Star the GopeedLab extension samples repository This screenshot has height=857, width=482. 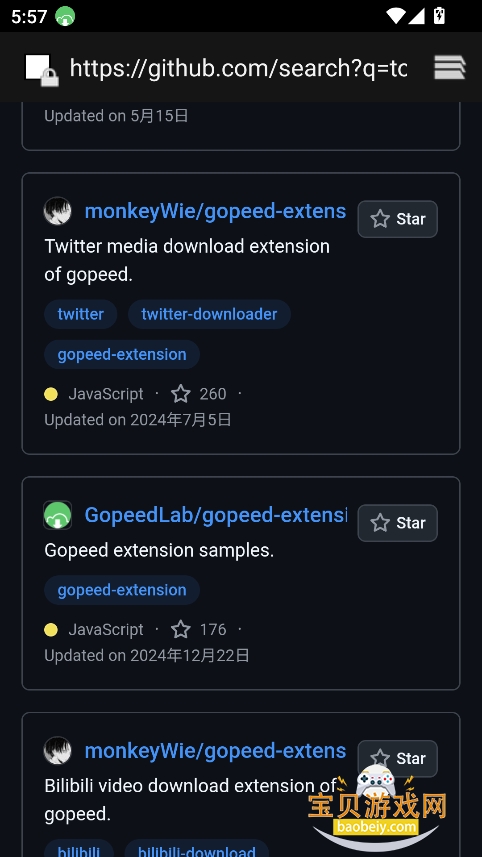(x=397, y=523)
